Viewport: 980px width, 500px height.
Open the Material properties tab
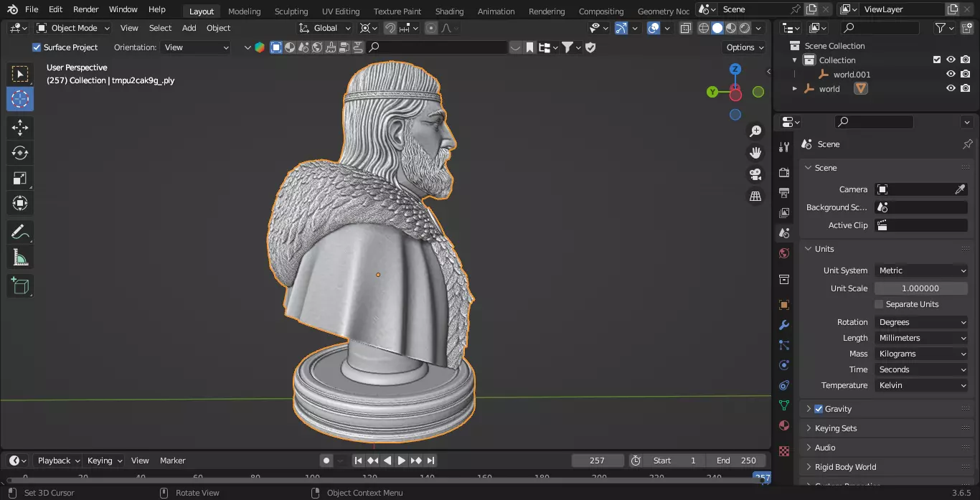[784, 425]
